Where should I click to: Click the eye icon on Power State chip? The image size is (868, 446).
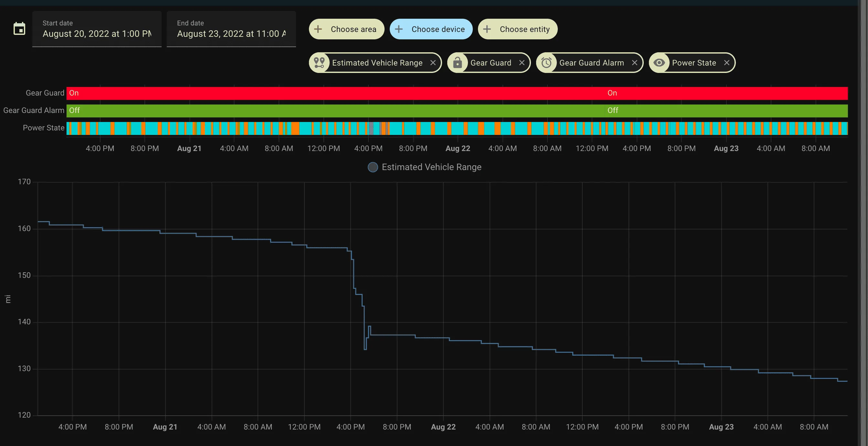(x=659, y=63)
